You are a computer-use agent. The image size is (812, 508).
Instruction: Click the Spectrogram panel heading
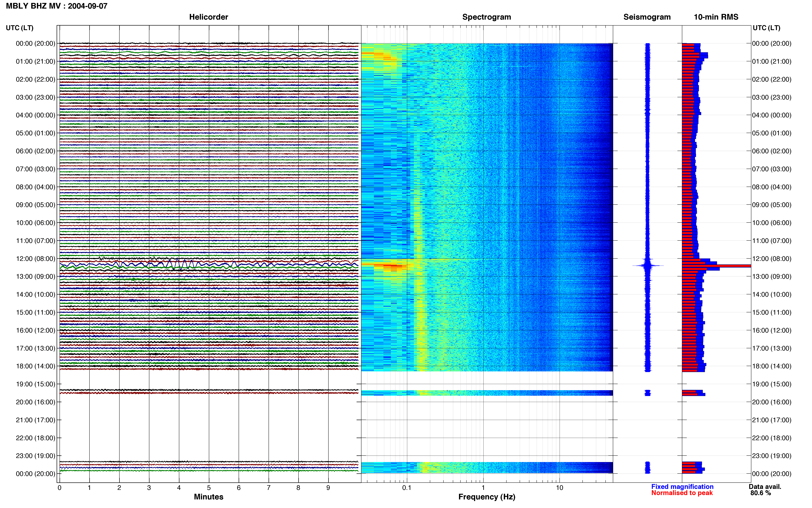point(487,17)
